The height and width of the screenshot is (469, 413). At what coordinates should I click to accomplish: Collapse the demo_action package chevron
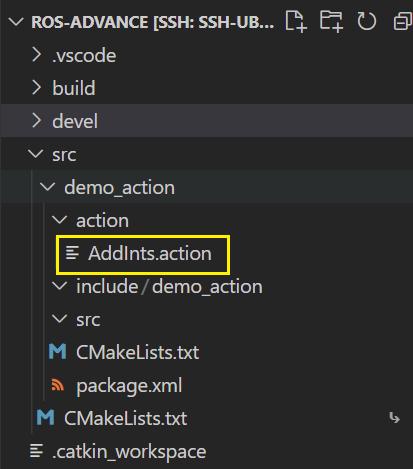pos(48,187)
